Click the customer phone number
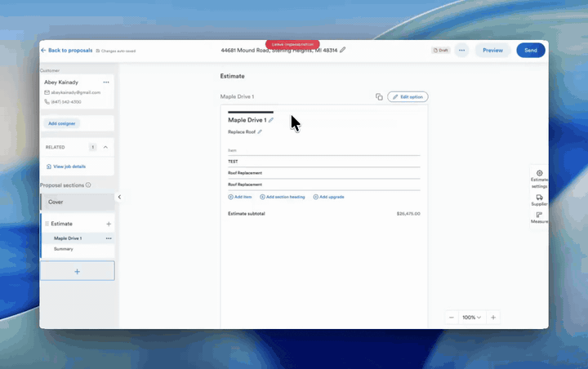 [x=66, y=101]
